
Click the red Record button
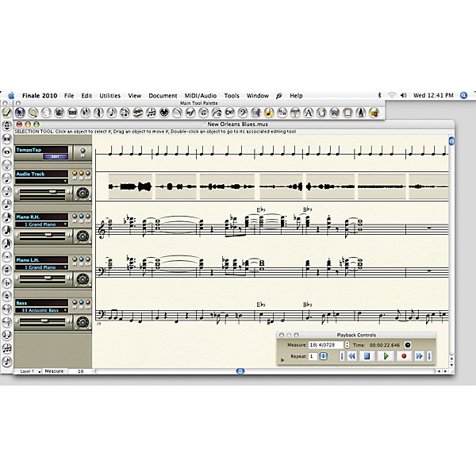pyautogui.click(x=404, y=356)
